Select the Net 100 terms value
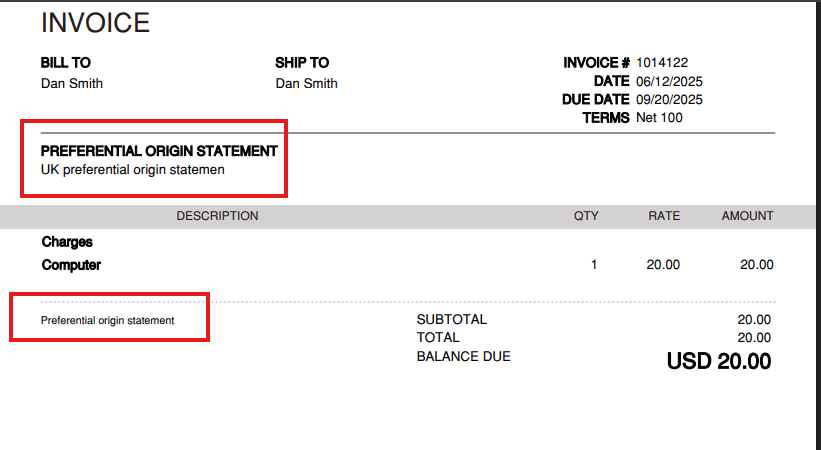 (x=659, y=118)
